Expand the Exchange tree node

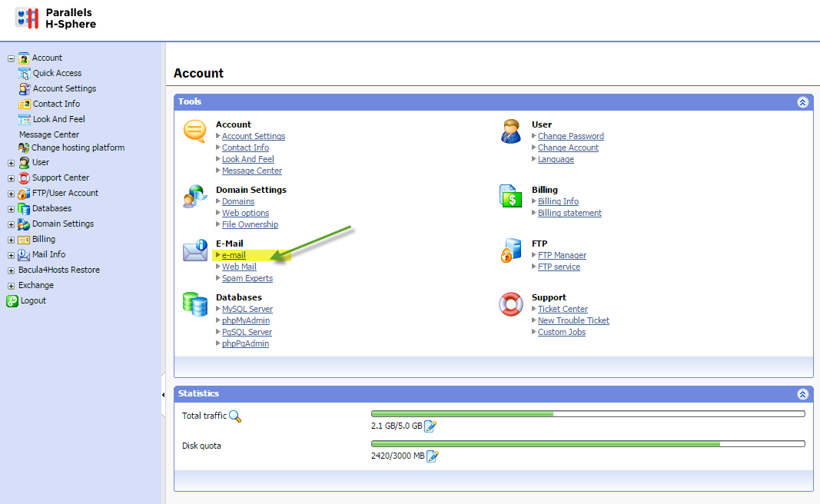11,286
